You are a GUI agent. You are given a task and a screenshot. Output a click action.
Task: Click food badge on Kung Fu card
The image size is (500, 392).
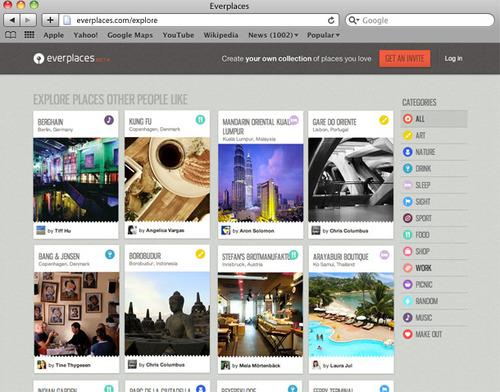click(x=200, y=119)
